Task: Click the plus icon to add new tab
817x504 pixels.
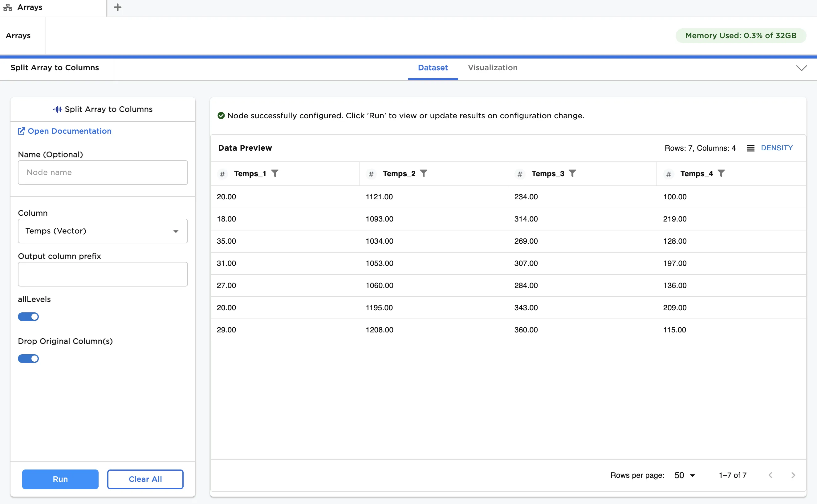Action: point(117,7)
